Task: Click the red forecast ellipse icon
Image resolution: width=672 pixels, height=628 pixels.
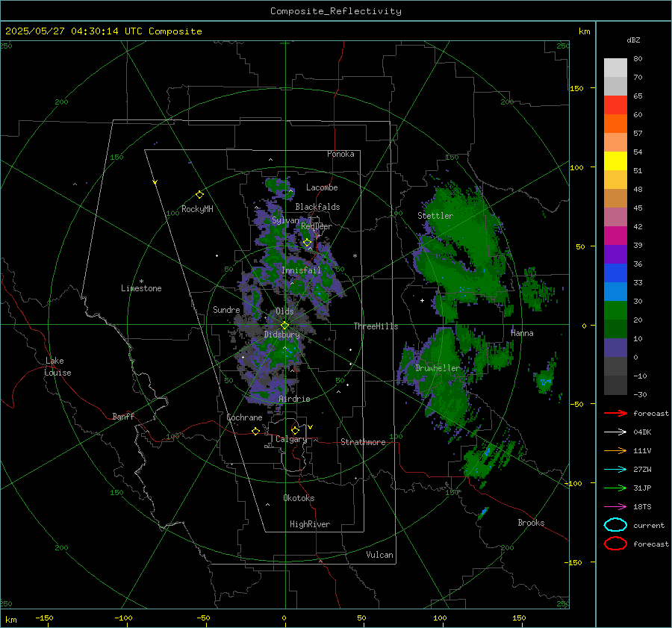Action: click(x=615, y=544)
